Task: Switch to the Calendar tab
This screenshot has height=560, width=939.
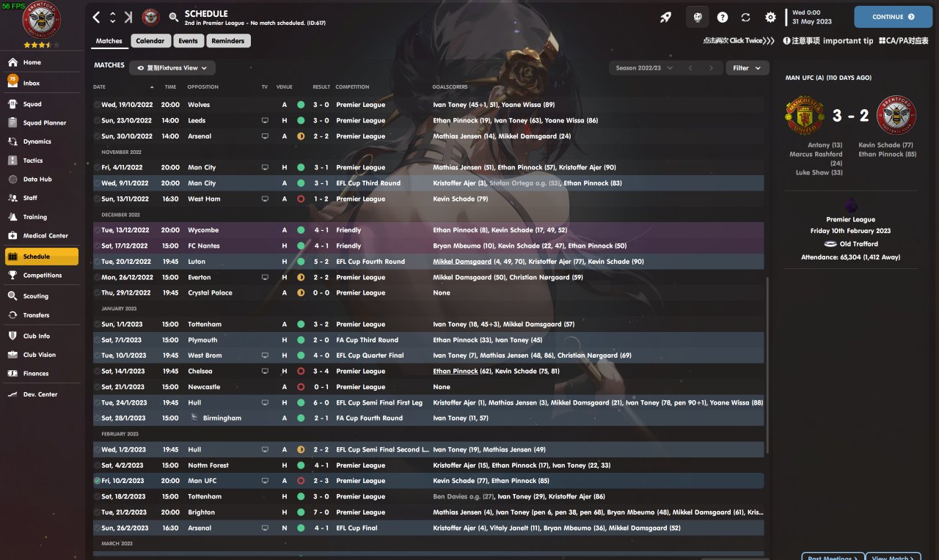Action: (150, 41)
